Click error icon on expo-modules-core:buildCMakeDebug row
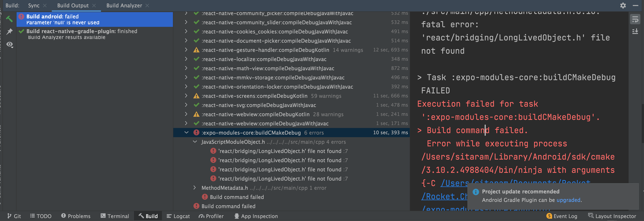This screenshot has height=221, width=644. tap(196, 132)
